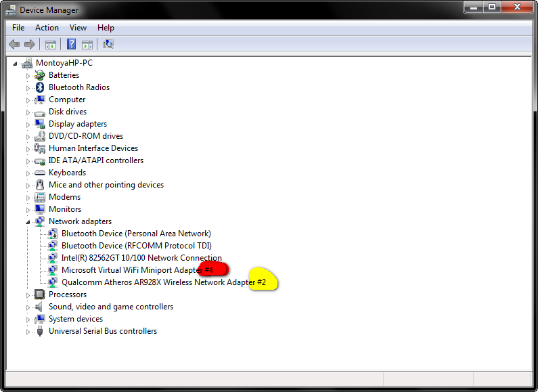Select Intel(R) 82562GT 10/100 Network Connection label
Screen dimensions: 538x392
(141, 258)
